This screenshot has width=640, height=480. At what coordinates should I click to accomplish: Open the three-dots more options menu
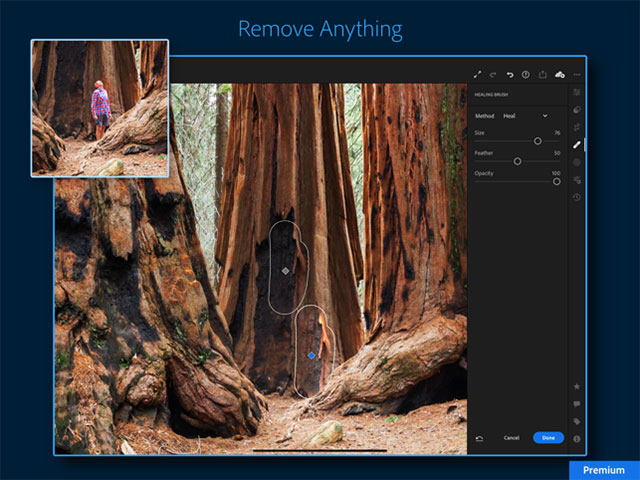[577, 74]
